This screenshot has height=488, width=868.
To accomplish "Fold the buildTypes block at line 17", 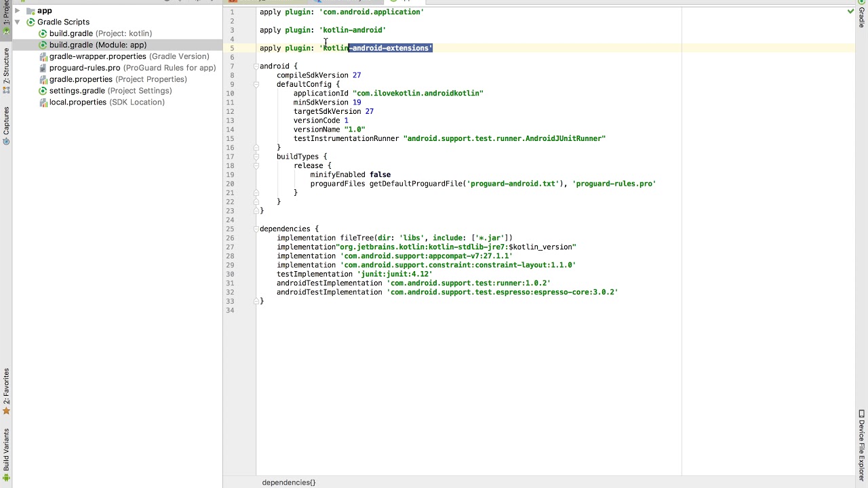I will pos(256,157).
